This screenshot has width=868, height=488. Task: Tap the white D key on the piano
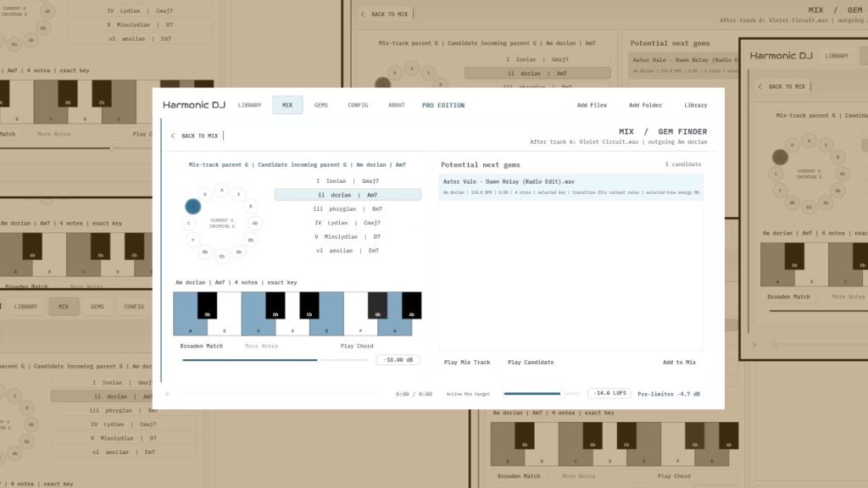[292, 313]
